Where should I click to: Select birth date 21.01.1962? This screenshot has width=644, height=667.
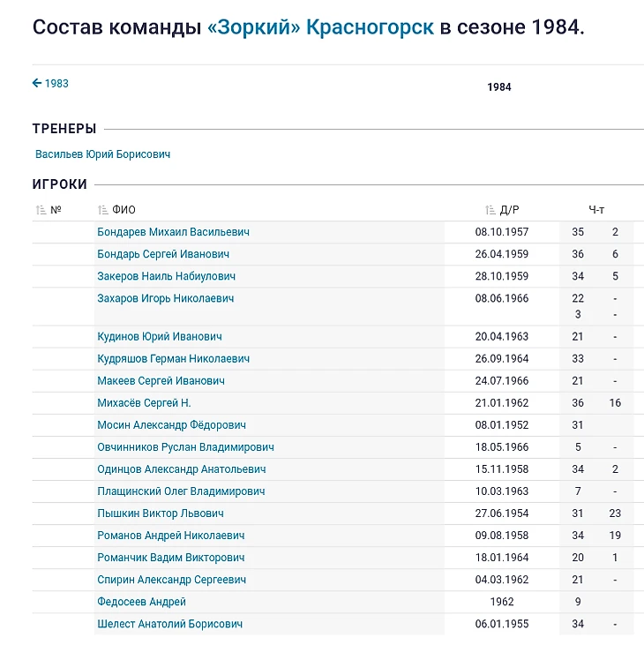pos(502,403)
